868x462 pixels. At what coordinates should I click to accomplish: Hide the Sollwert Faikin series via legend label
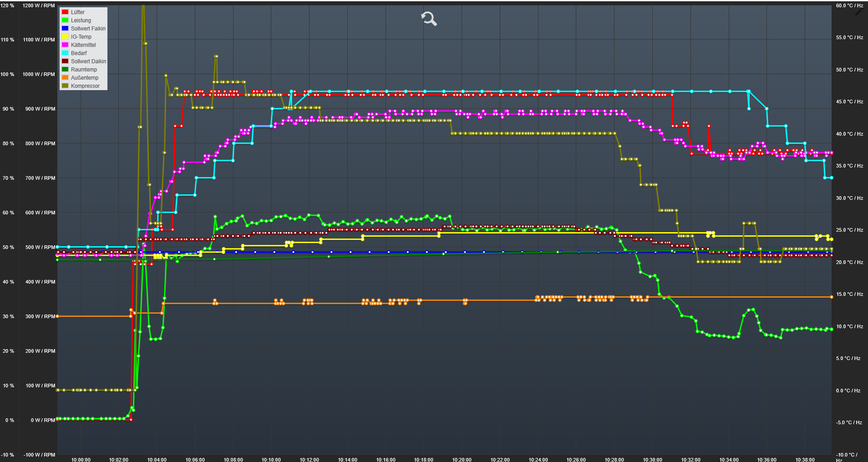[88, 29]
